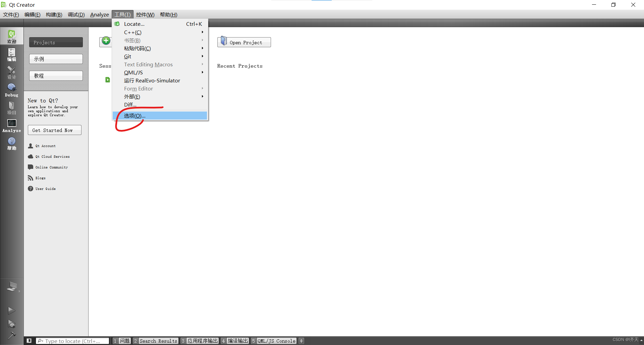Open the Analyze menu
The image size is (644, 345).
(100, 15)
